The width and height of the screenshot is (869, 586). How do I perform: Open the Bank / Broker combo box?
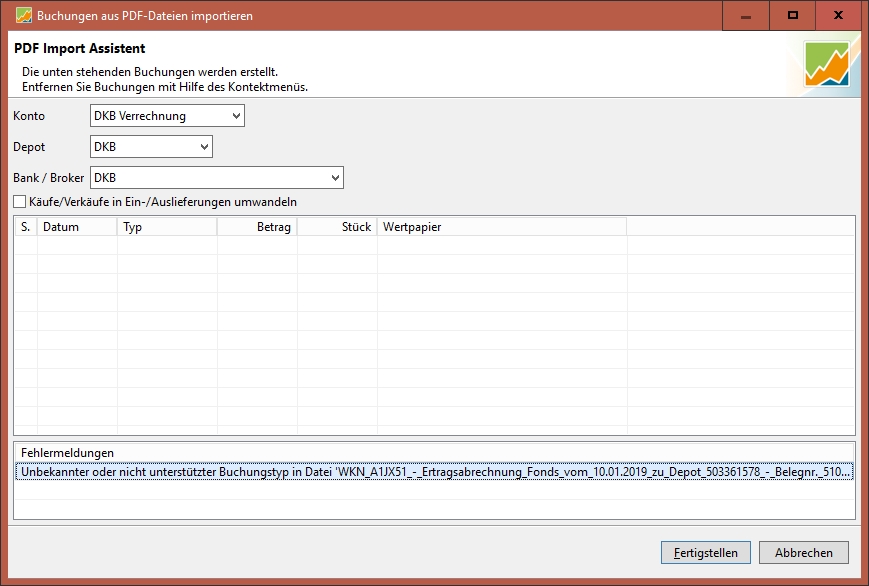pos(217,178)
